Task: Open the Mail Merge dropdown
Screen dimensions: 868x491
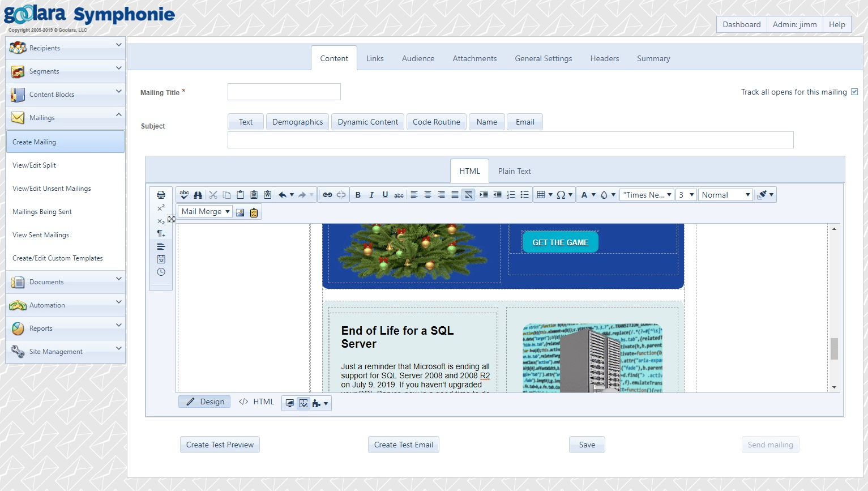Action: (x=206, y=212)
